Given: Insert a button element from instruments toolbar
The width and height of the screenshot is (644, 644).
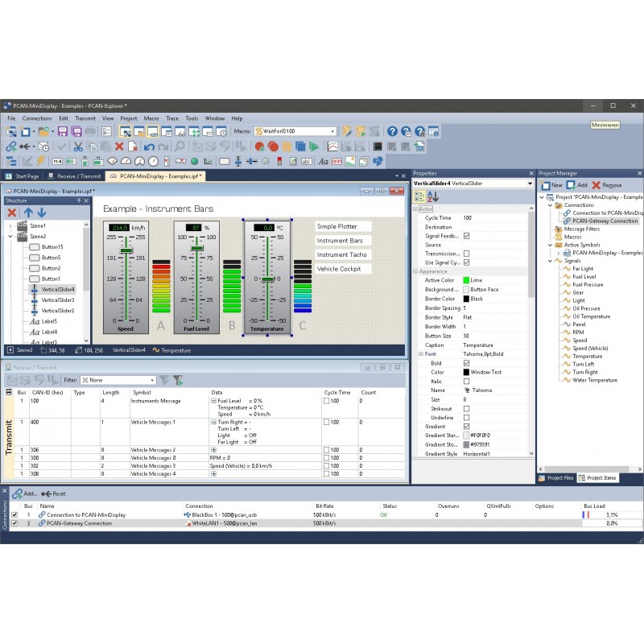Looking at the screenshot, I should click(x=225, y=162).
